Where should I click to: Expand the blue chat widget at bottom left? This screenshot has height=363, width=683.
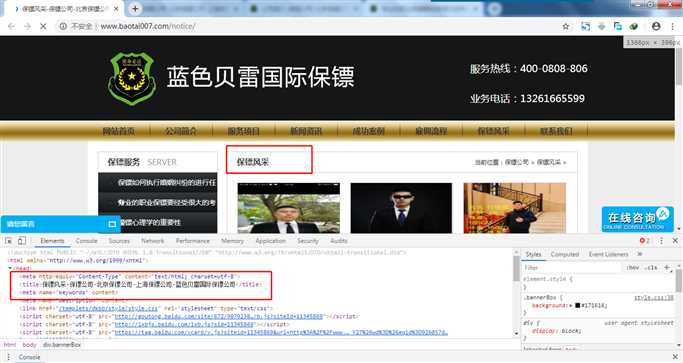[112, 224]
